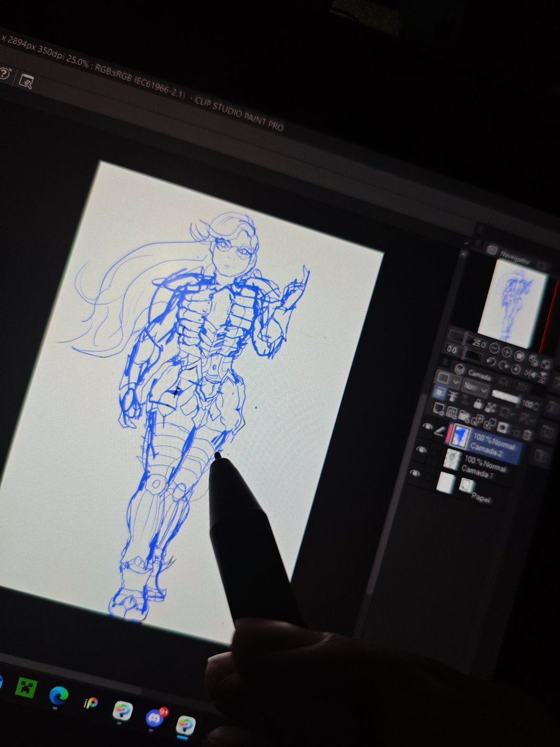560x747 pixels.
Task: Click layer opacity value 100 field
Action: [530, 404]
